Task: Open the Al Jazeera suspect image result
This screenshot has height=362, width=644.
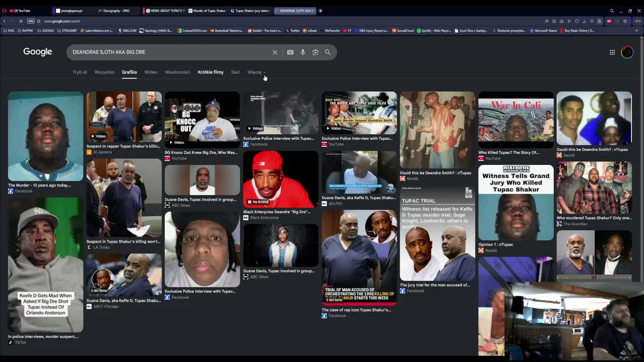Action: click(124, 117)
